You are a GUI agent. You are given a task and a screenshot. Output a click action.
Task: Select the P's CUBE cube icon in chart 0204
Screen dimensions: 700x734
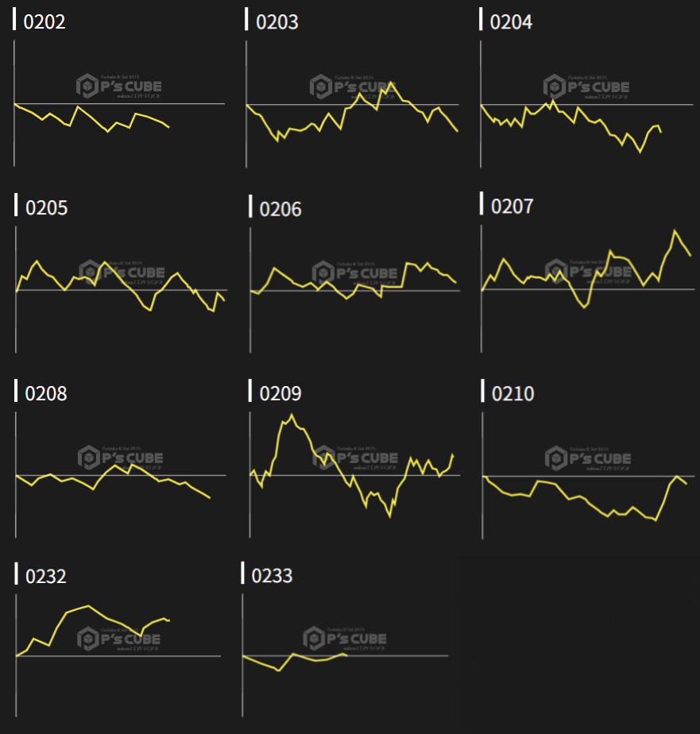tap(555, 87)
